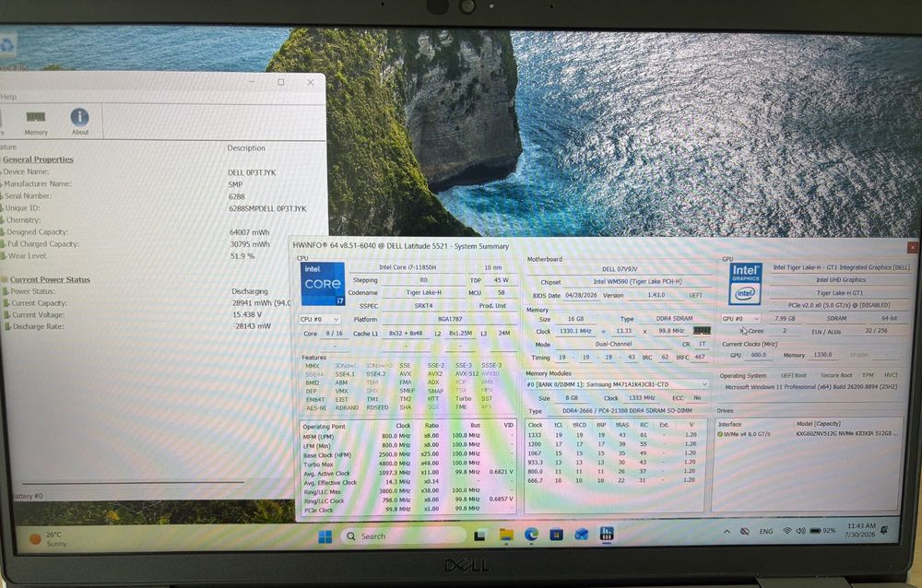The height and width of the screenshot is (588, 922).
Task: Click the ENG language indicator
Action: coord(765,532)
